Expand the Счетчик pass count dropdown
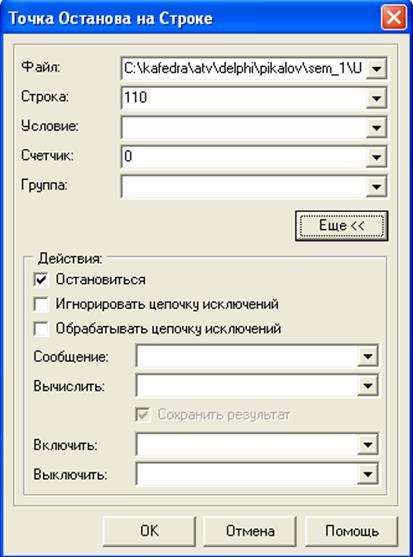This screenshot has width=413, height=557. pyautogui.click(x=376, y=157)
